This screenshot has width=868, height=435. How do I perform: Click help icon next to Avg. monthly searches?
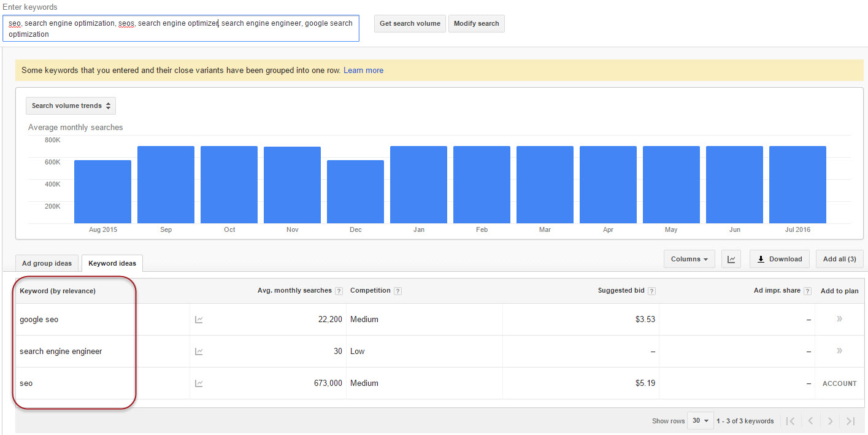pyautogui.click(x=339, y=291)
